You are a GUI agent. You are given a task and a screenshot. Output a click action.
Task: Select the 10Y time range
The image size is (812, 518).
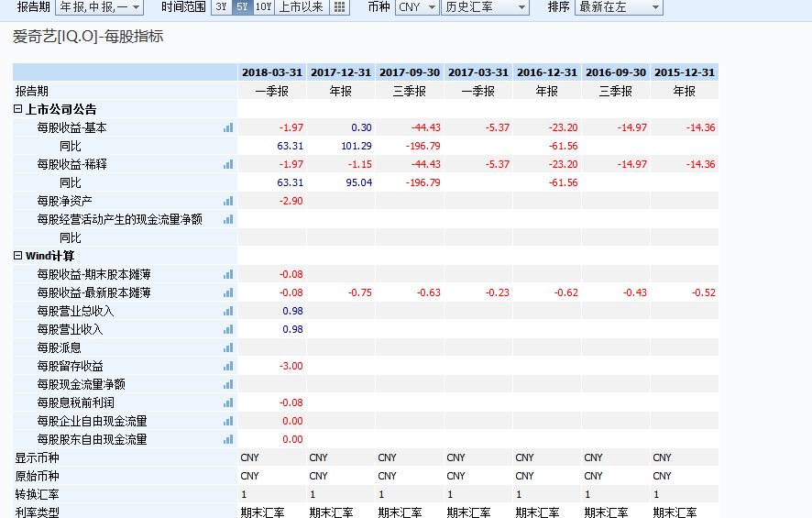[263, 7]
